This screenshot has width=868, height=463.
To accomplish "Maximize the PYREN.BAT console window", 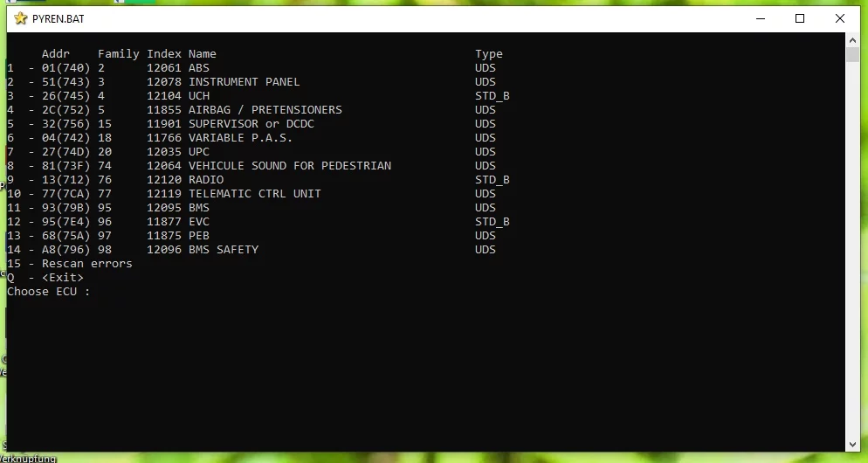I will tap(799, 18).
